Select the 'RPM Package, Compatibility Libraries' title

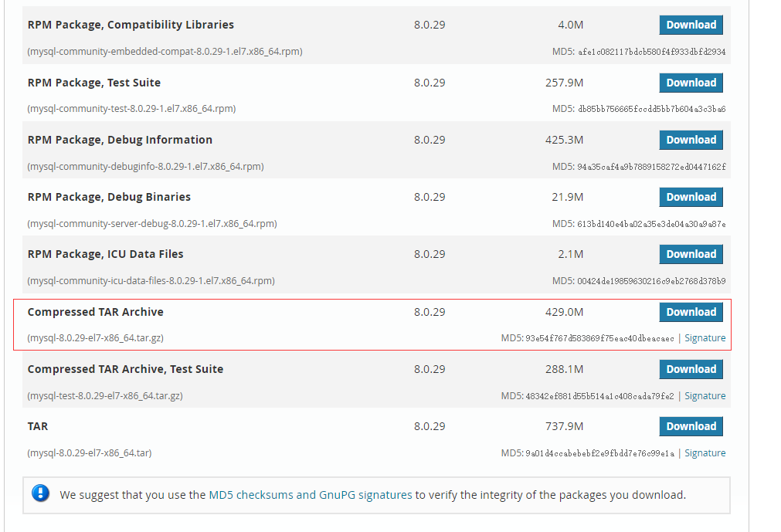pyautogui.click(x=131, y=25)
